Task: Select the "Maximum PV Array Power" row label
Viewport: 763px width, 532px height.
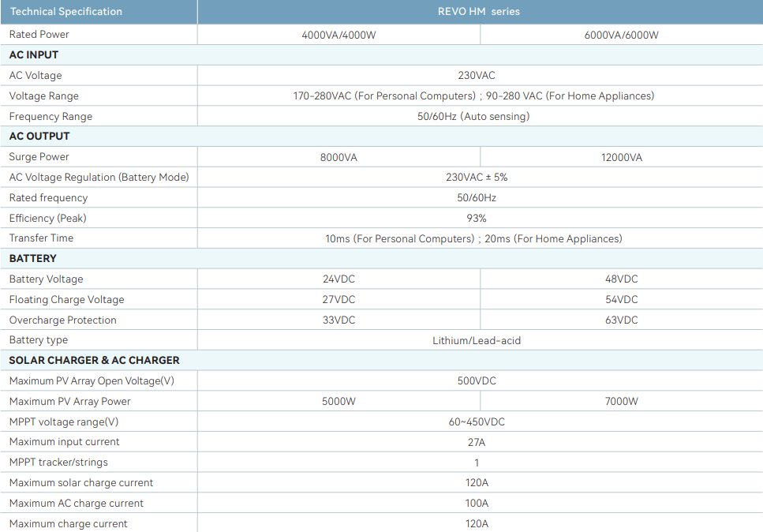Action: (70, 401)
